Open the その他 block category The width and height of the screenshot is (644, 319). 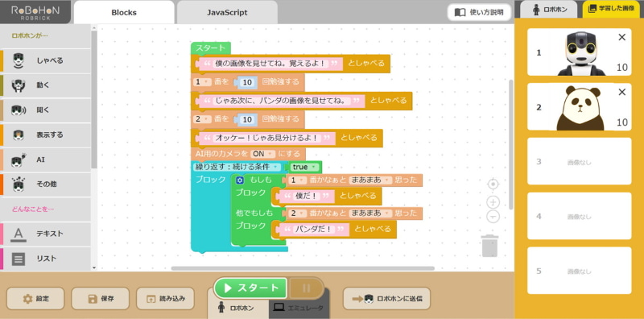click(45, 184)
